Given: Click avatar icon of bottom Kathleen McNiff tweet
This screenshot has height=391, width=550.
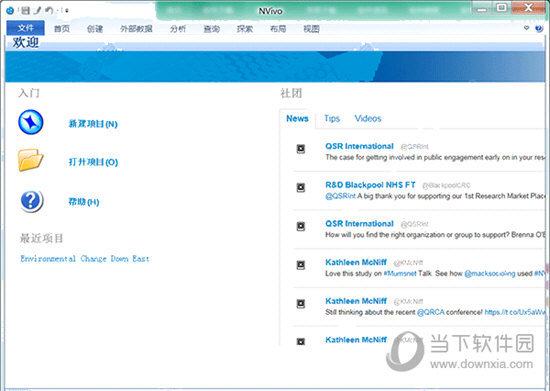Looking at the screenshot, I should pos(301,341).
